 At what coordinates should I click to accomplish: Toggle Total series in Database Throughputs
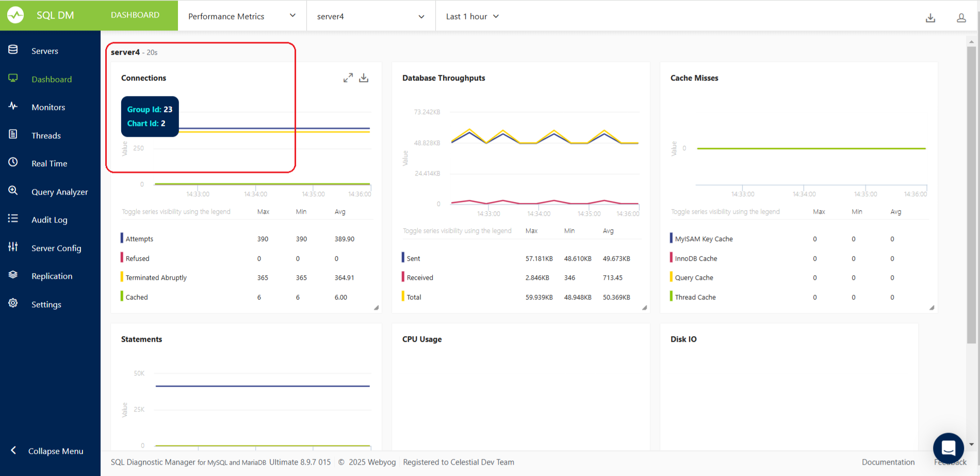(x=412, y=297)
